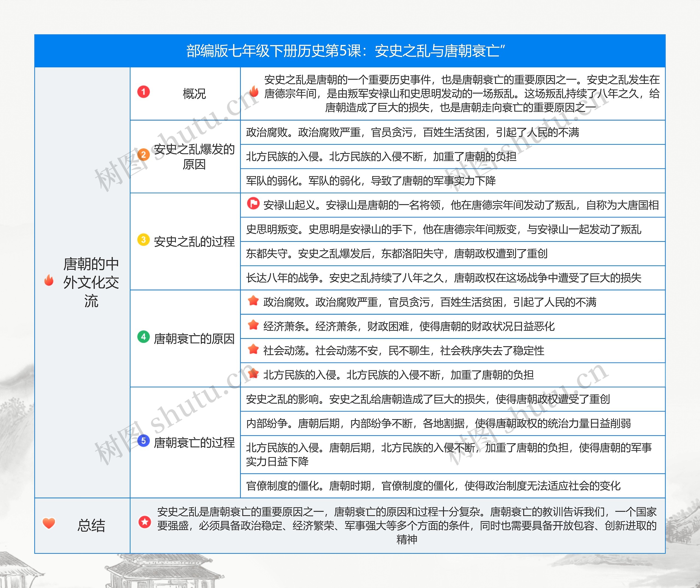
Task: Click the flame icon beside 唐朝的中外文化交流
Action: [49, 280]
